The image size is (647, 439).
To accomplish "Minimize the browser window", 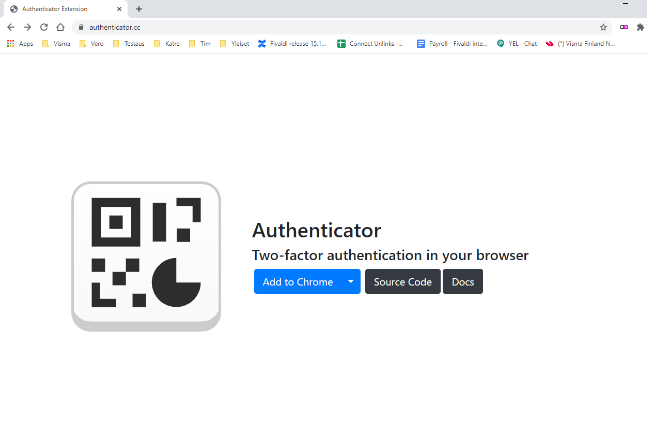I will coord(626,3).
